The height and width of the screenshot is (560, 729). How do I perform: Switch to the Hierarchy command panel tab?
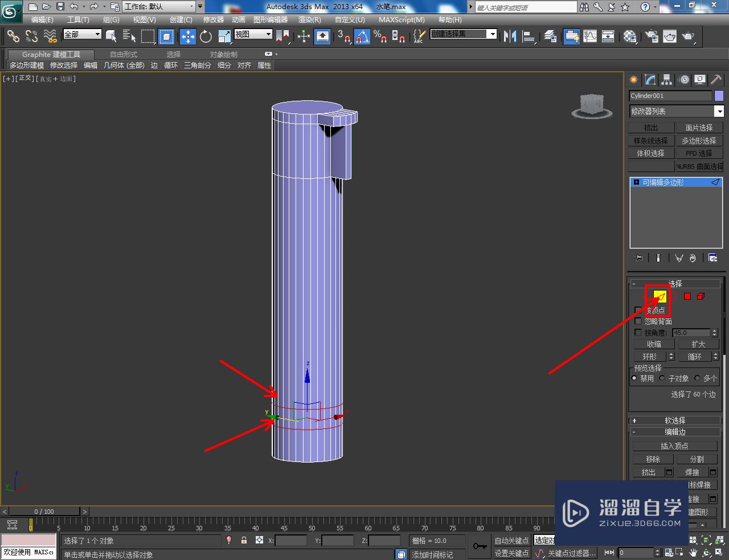coord(667,80)
